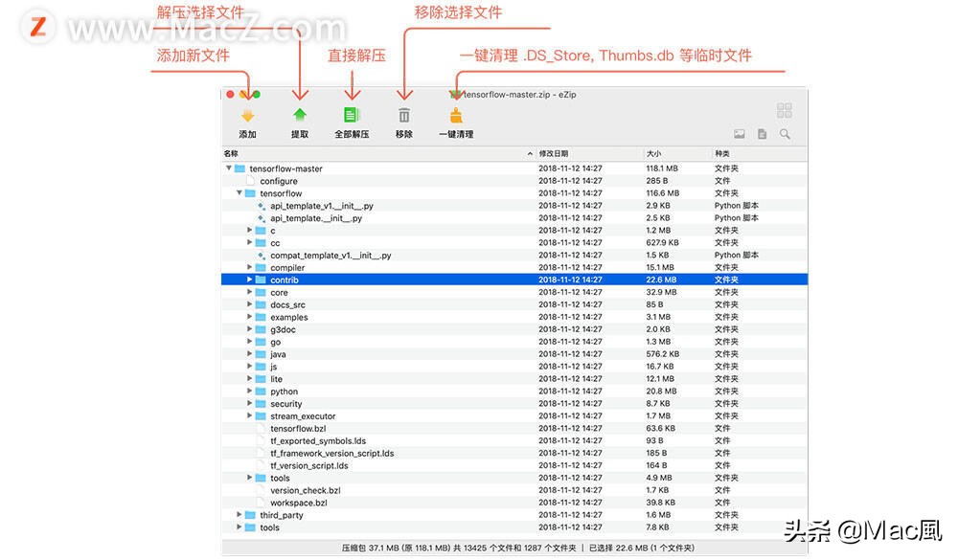Screen dimensions: 958x560
Task: Expand the third_party folder
Action: [239, 514]
